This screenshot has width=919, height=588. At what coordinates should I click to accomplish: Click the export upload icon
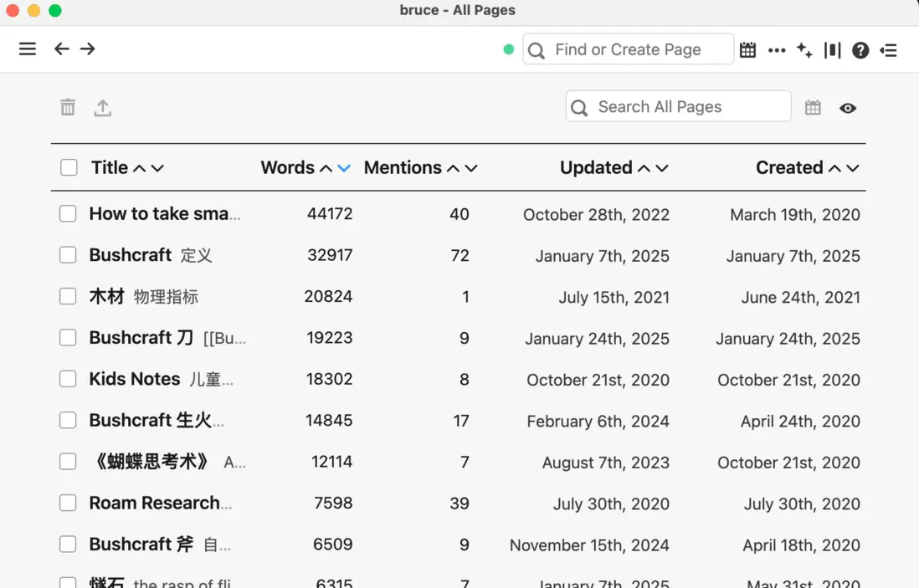point(102,107)
